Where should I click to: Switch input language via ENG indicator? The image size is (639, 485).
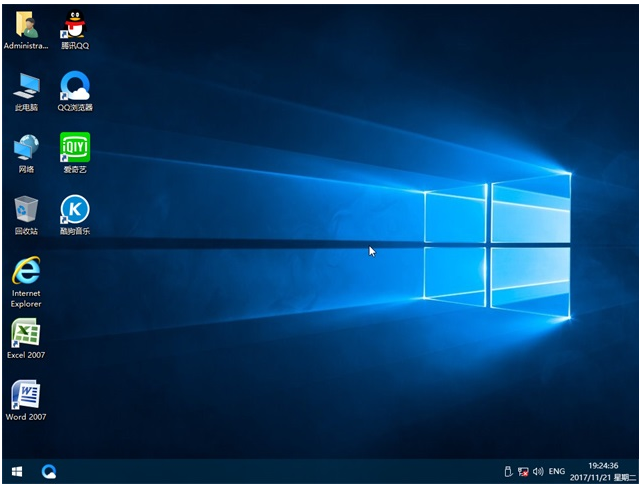click(557, 470)
